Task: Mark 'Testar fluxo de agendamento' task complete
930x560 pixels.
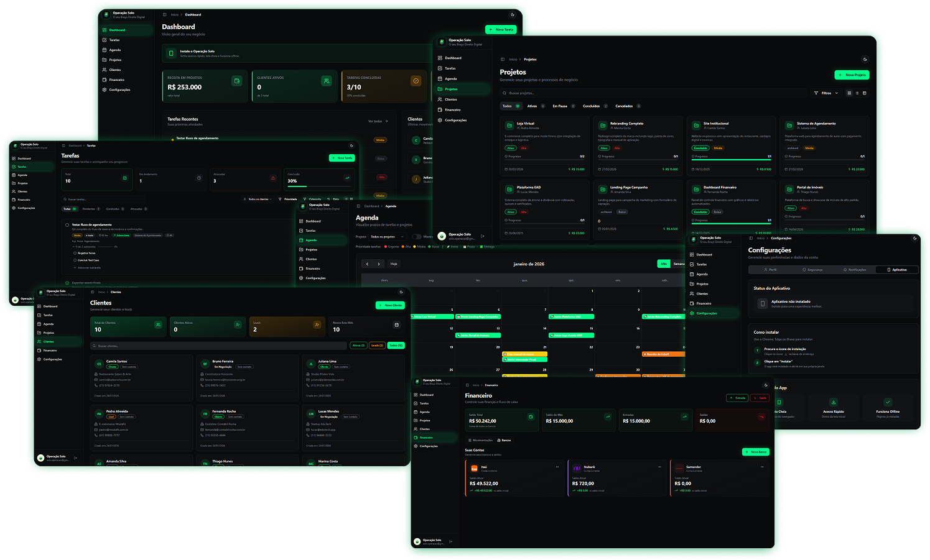Action: coord(67,224)
